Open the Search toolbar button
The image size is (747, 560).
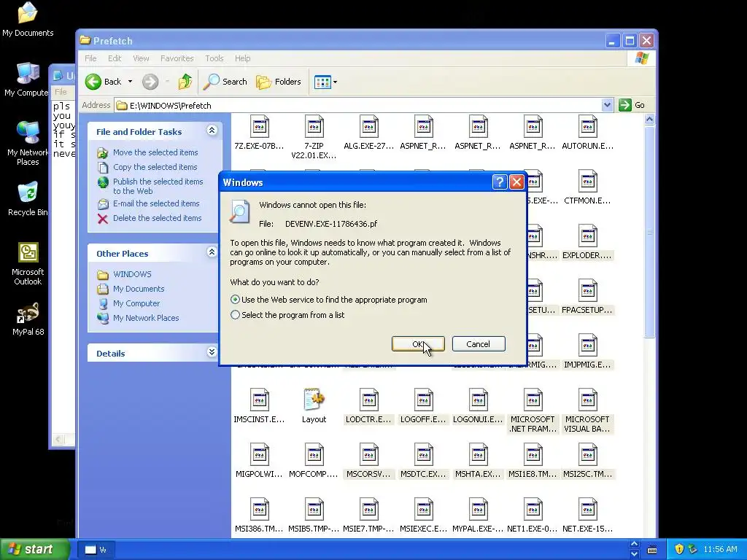click(225, 82)
